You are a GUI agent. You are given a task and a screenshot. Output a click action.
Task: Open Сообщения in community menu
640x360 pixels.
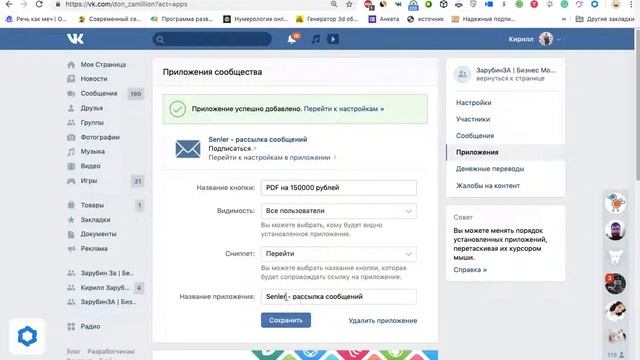click(475, 136)
